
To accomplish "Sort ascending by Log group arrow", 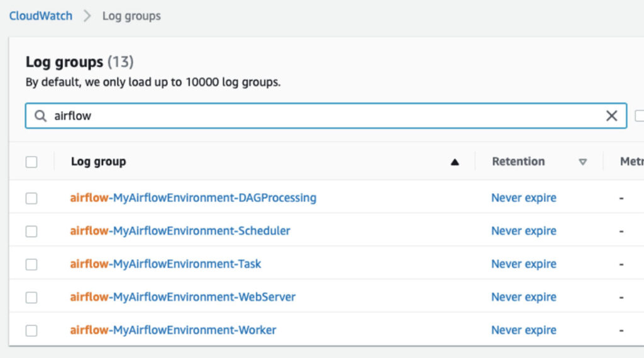I will pos(455,162).
